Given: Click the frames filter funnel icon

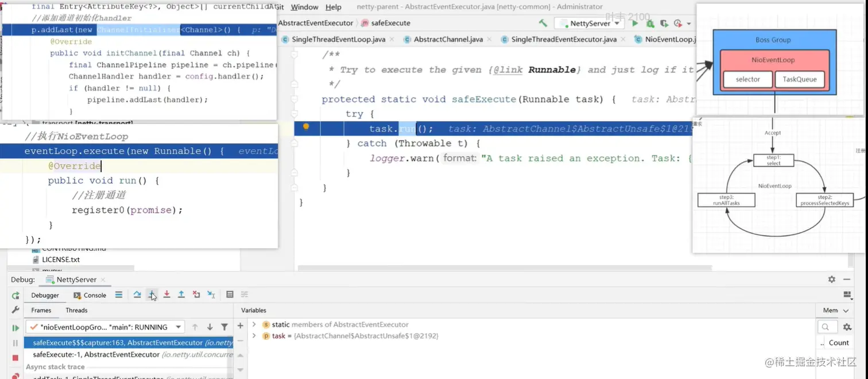Looking at the screenshot, I should click(x=224, y=327).
